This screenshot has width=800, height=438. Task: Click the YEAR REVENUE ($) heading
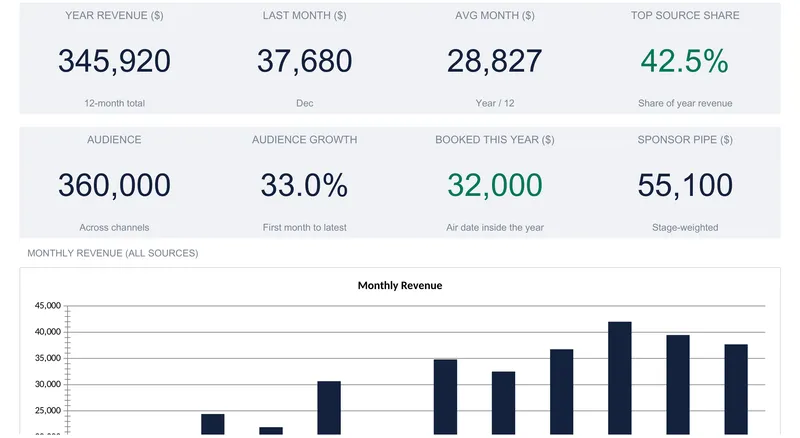114,15
